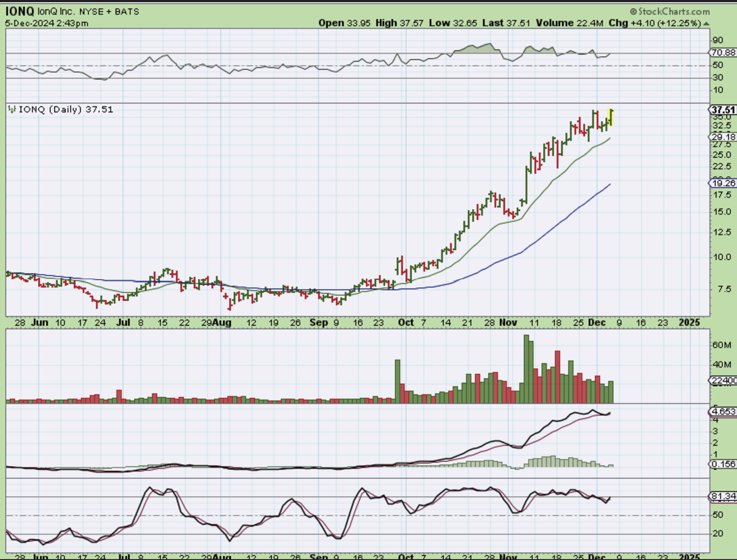
Task: Click the MACD value tag 4.653
Action: 723,412
